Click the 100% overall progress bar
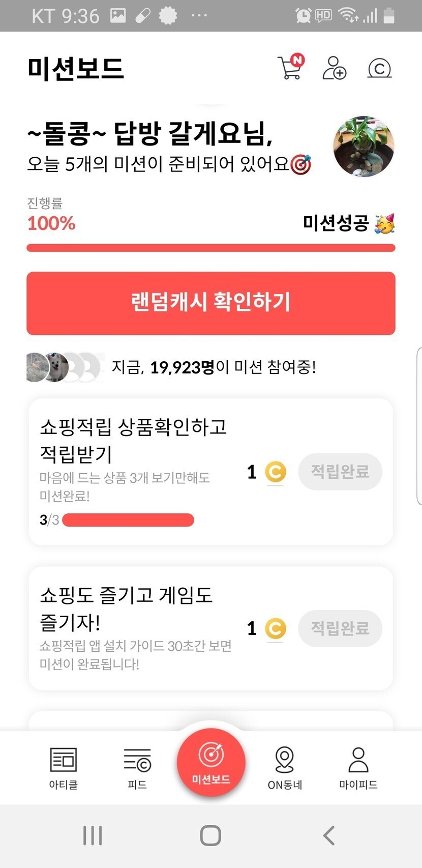Screen dimensions: 422x868 click(211, 248)
